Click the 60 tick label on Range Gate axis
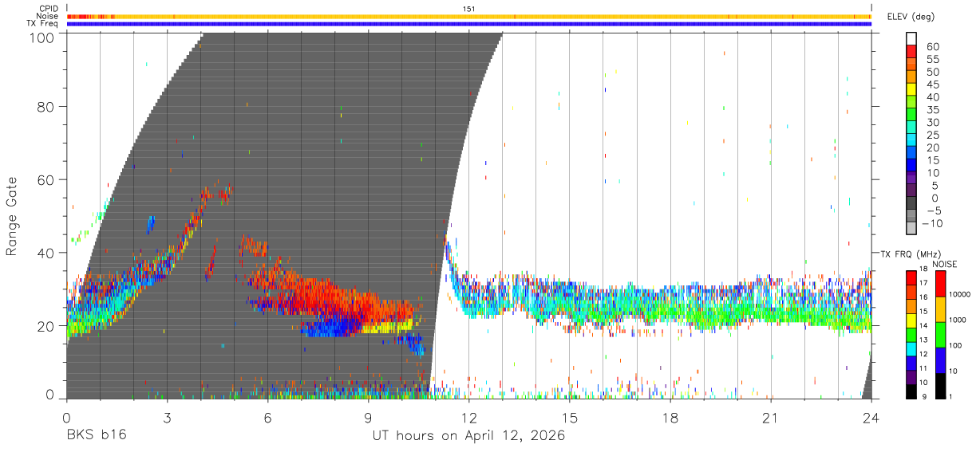Image resolution: width=980 pixels, height=452 pixels. tap(46, 179)
